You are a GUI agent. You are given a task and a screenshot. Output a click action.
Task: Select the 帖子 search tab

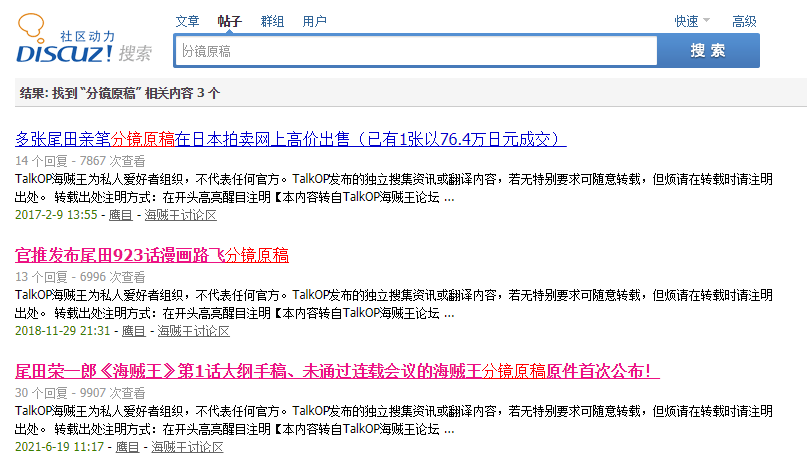pos(230,22)
